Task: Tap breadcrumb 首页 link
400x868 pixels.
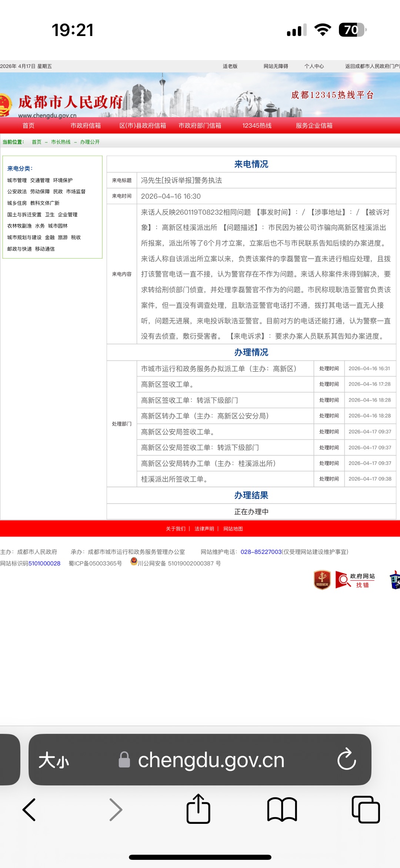Action: point(37,142)
